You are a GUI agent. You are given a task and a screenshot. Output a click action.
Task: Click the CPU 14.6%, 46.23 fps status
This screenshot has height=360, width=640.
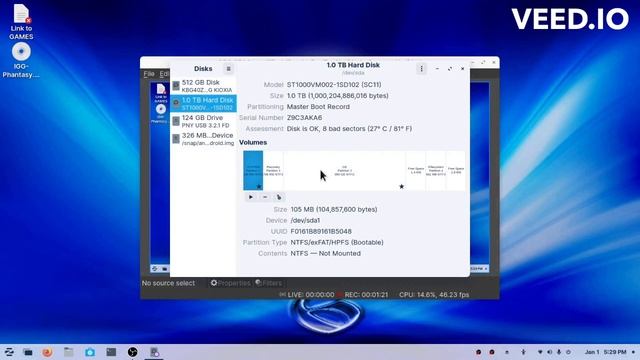(434, 295)
